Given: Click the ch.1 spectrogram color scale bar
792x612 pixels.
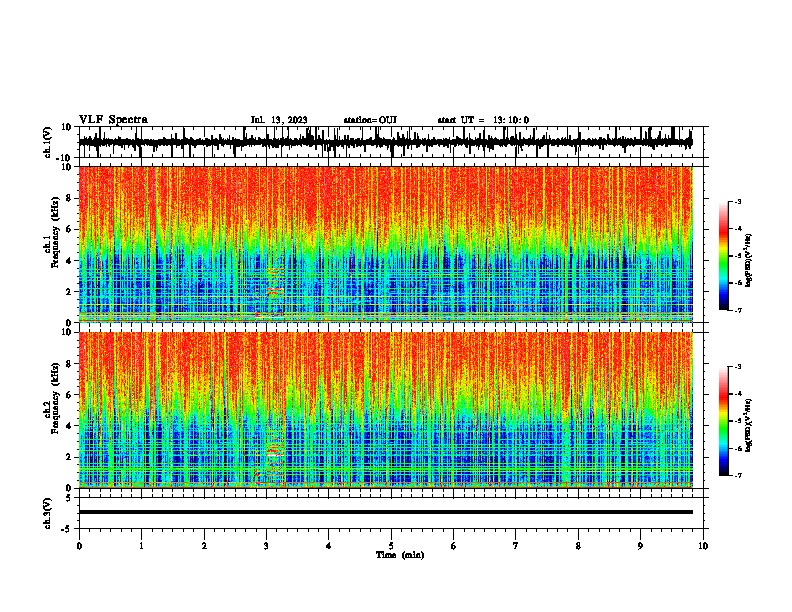Looking at the screenshot, I should pyautogui.click(x=723, y=256).
